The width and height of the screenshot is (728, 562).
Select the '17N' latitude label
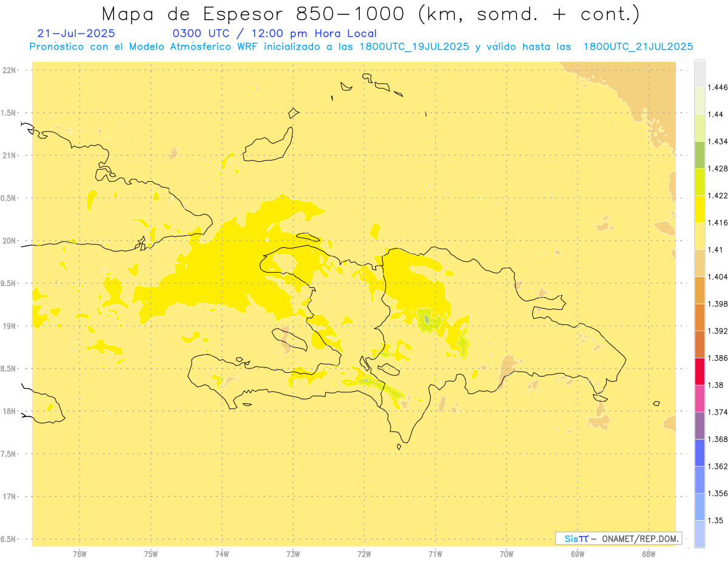[x=9, y=497]
